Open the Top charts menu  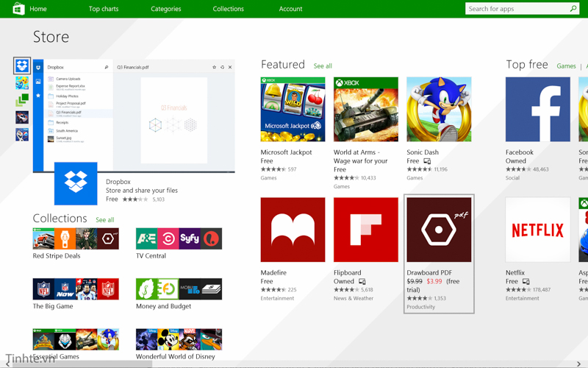(x=104, y=9)
